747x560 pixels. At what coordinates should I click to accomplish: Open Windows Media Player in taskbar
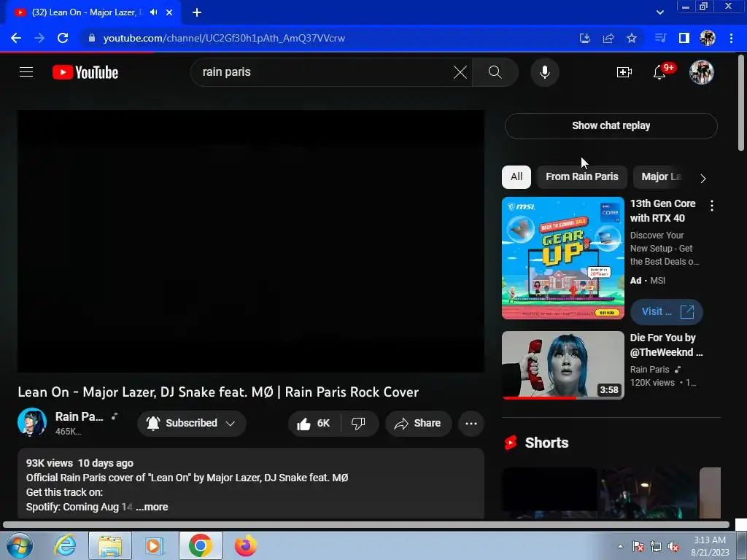click(154, 545)
